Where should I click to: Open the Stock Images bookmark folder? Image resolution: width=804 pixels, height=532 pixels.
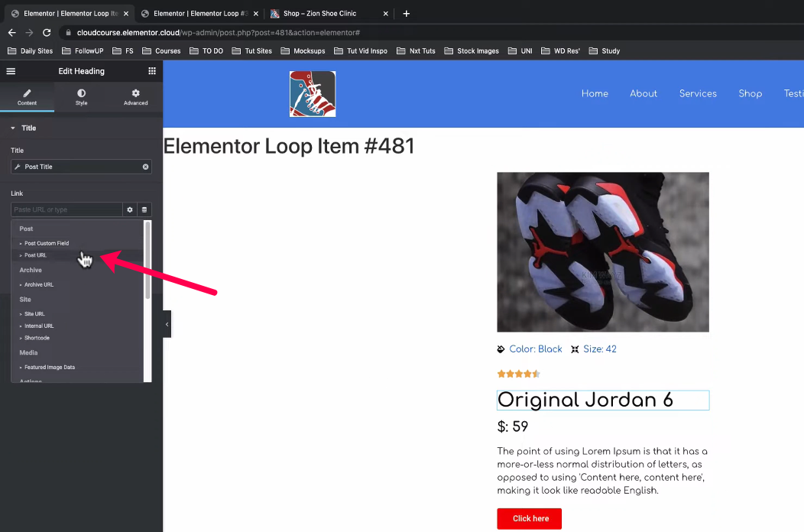(x=472, y=50)
